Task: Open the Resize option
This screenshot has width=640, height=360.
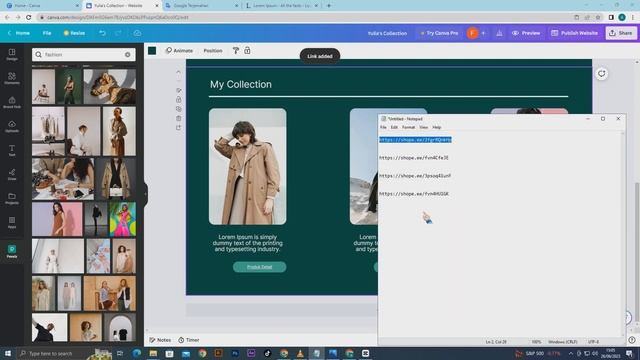Action: 74,33
